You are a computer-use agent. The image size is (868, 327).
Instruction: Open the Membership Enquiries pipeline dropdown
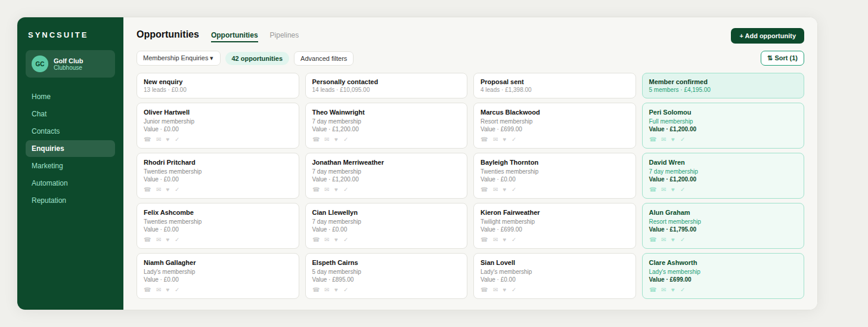(178, 58)
